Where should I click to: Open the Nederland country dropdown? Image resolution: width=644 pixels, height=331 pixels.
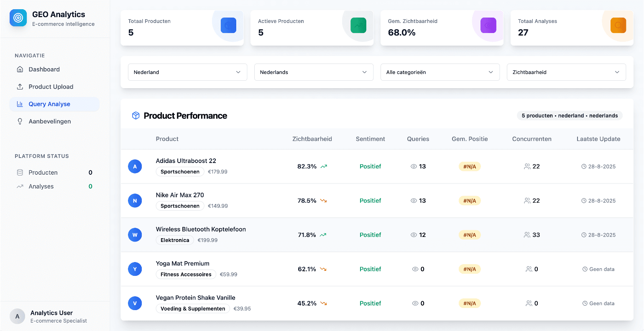[187, 72]
